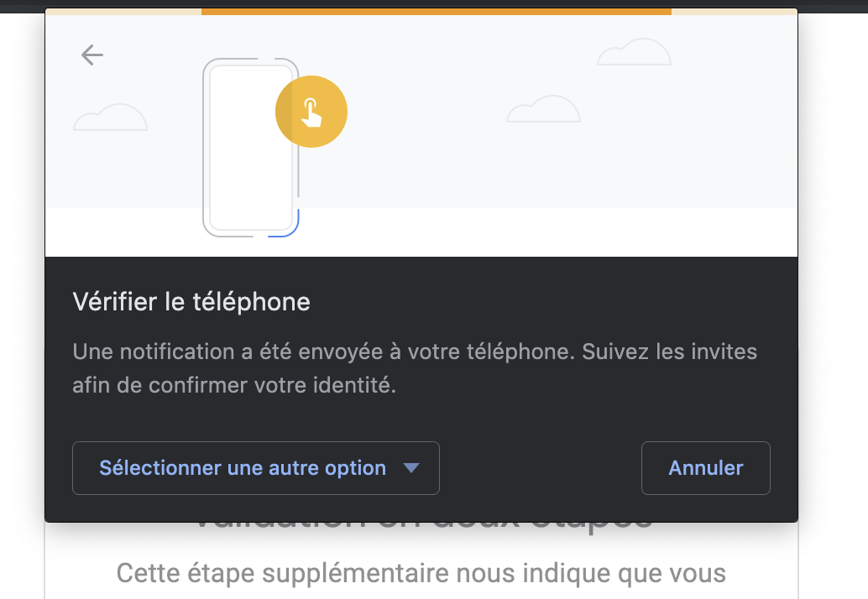The width and height of the screenshot is (868, 599).
Task: Click the dark browser bar above dialog
Action: [434, 4]
